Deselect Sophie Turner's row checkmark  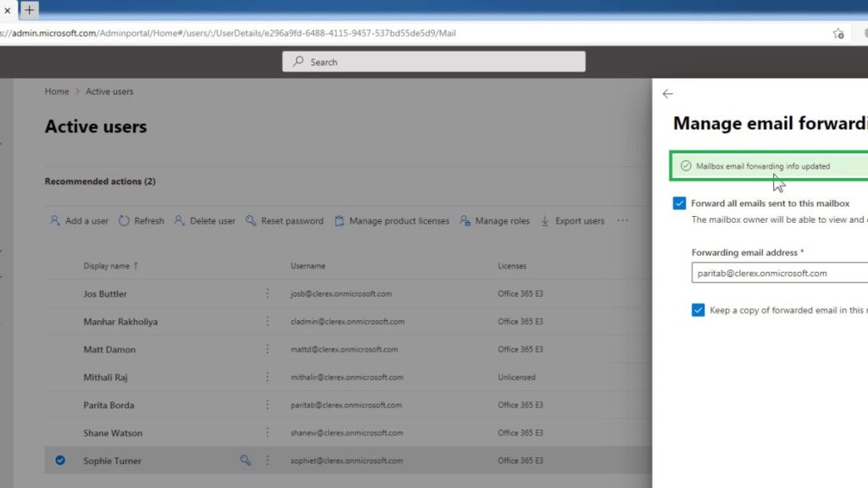58,460
